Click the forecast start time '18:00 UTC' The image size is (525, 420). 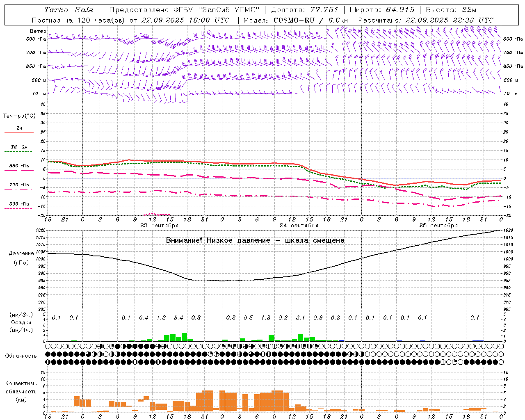coord(210,20)
